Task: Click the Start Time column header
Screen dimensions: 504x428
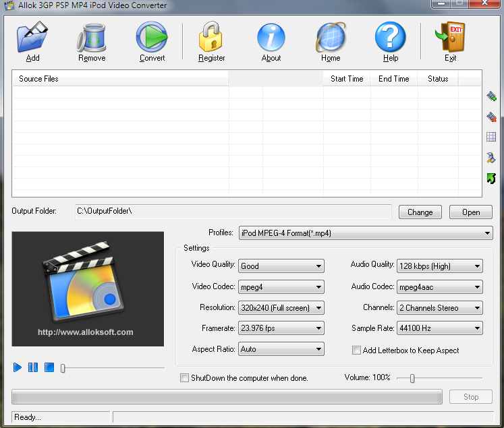Action: 347,79
